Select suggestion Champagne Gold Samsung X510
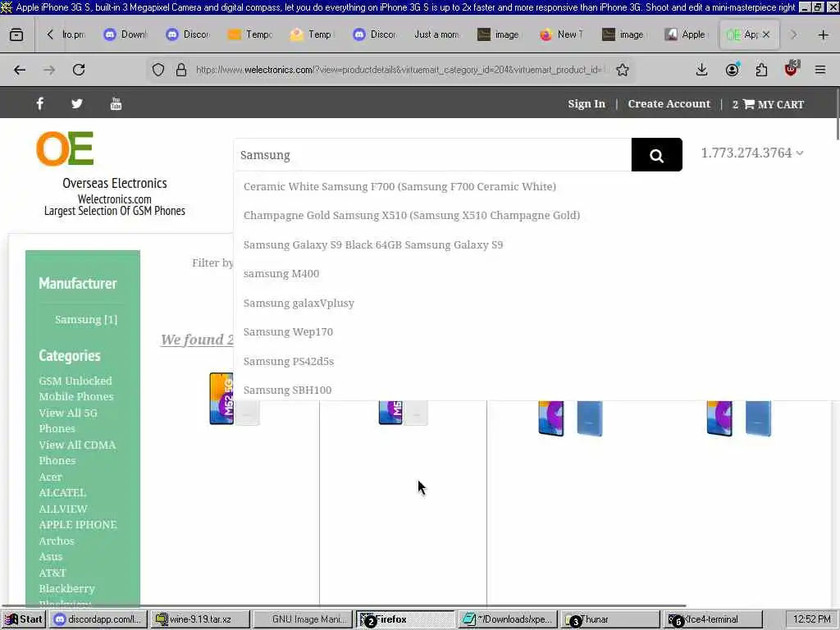 pos(412,216)
